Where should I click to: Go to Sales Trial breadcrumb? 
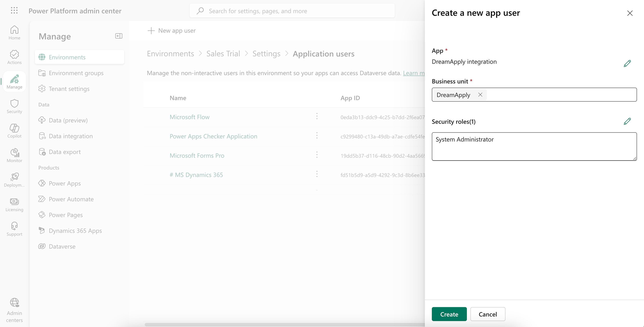223,53
